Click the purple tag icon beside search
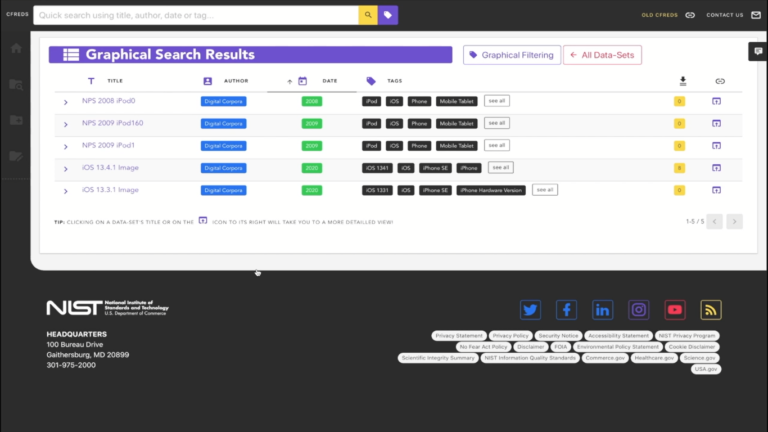 [388, 15]
